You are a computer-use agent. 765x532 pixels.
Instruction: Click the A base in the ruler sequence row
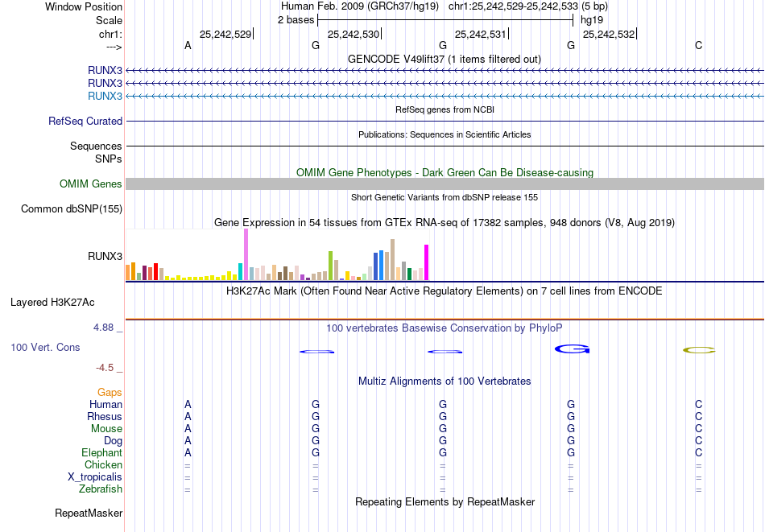[188, 45]
